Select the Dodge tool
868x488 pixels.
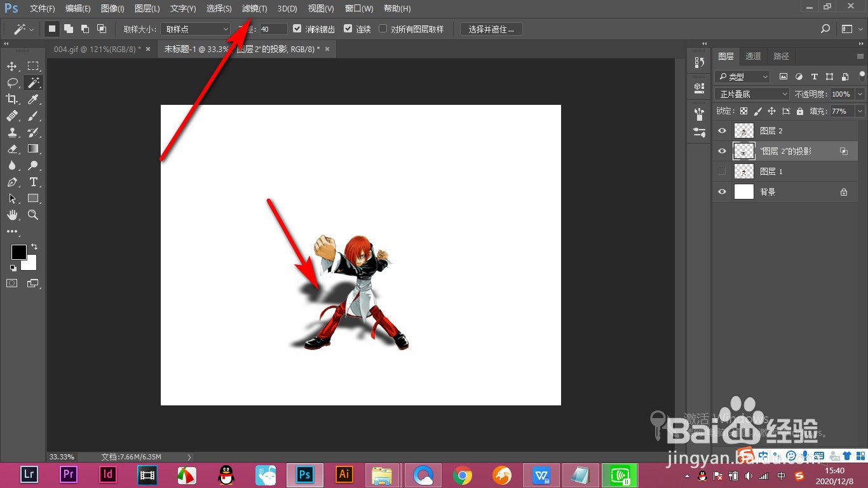coord(33,165)
